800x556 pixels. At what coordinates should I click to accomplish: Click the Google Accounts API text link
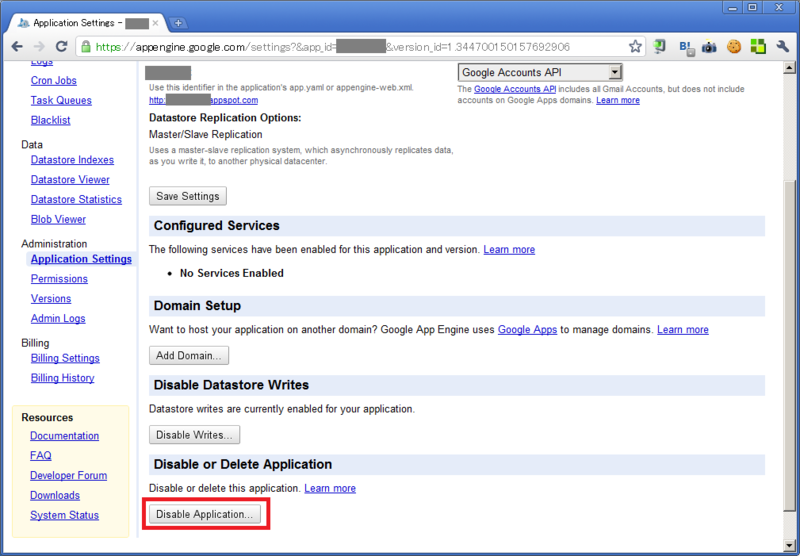(x=515, y=89)
